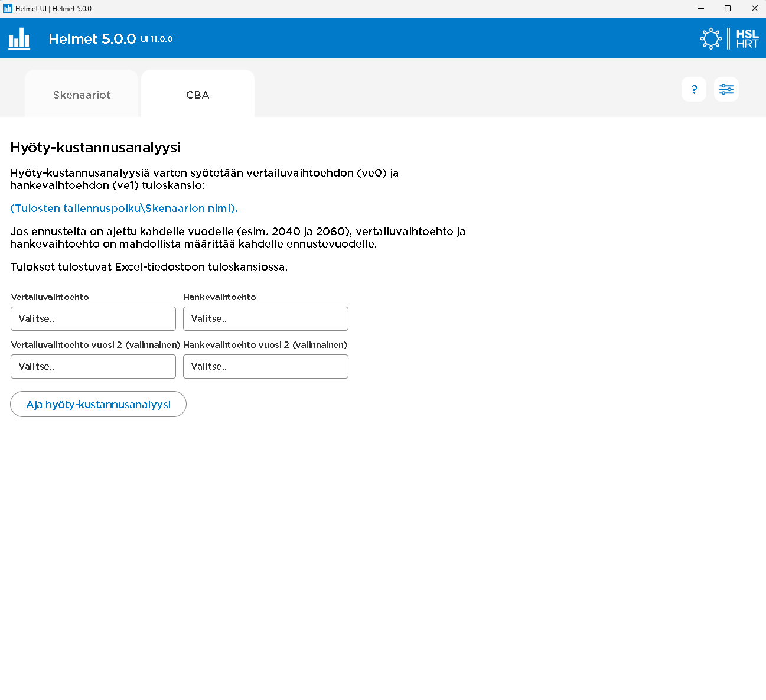
Task: Expand the Hankevaihtoehto dropdown
Action: pyautogui.click(x=266, y=319)
